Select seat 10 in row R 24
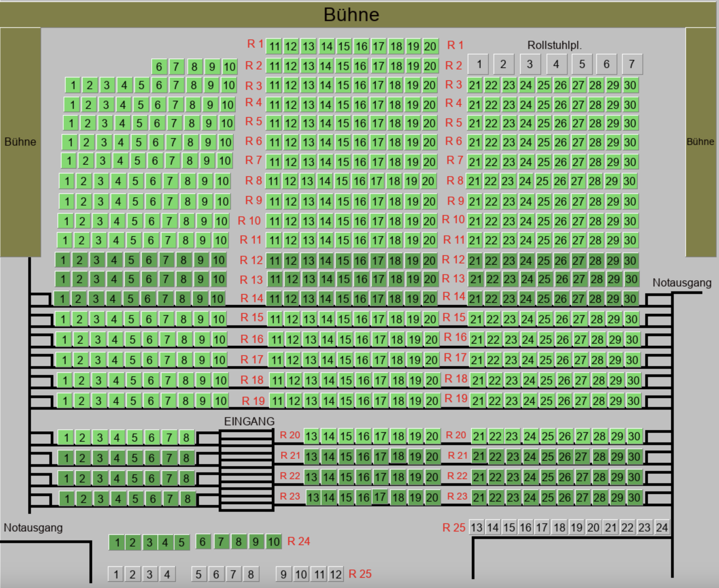719x588 pixels. tap(273, 542)
